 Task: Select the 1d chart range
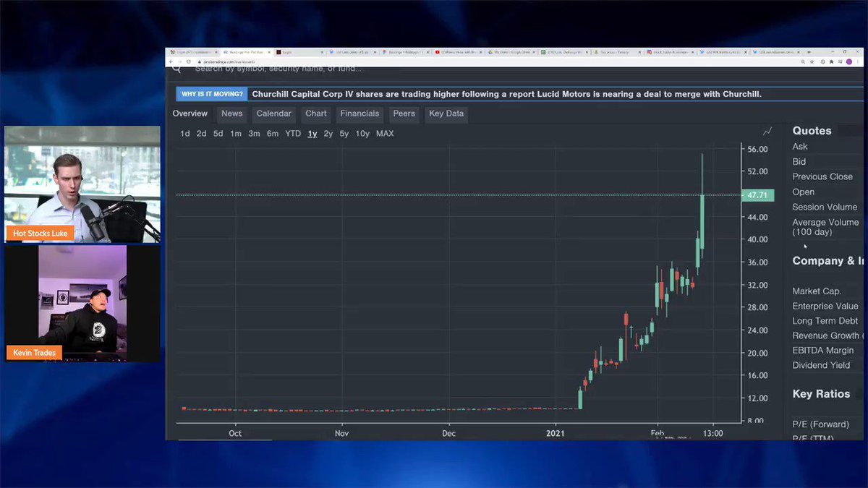pos(185,134)
